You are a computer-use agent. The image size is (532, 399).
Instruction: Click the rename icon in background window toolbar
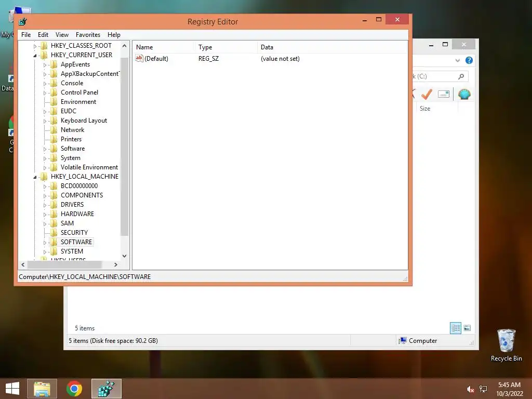coord(444,94)
